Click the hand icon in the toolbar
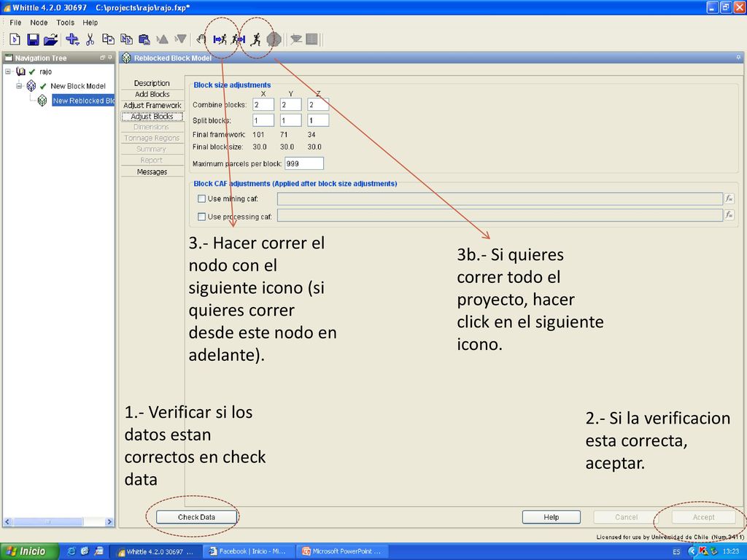 pos(201,39)
